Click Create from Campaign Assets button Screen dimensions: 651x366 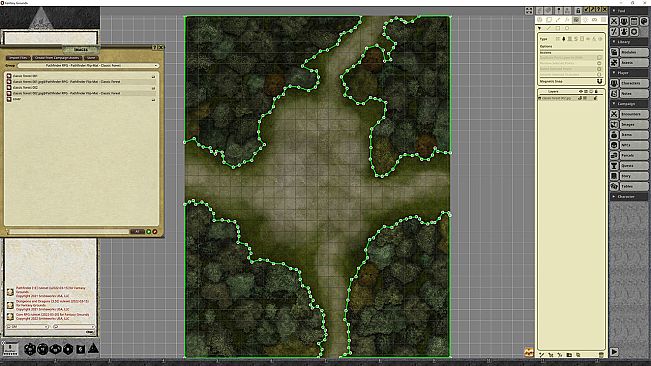click(57, 58)
